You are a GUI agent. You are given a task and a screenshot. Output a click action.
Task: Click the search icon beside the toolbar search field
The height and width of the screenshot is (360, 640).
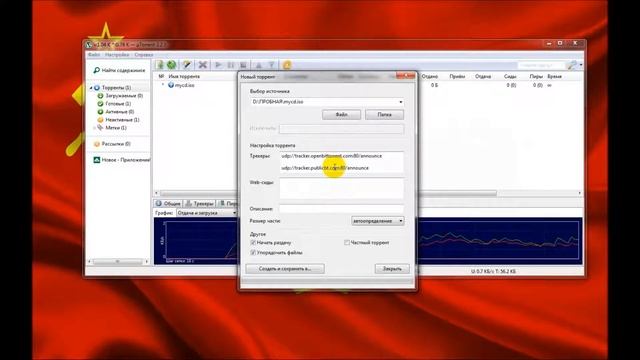click(x=573, y=65)
